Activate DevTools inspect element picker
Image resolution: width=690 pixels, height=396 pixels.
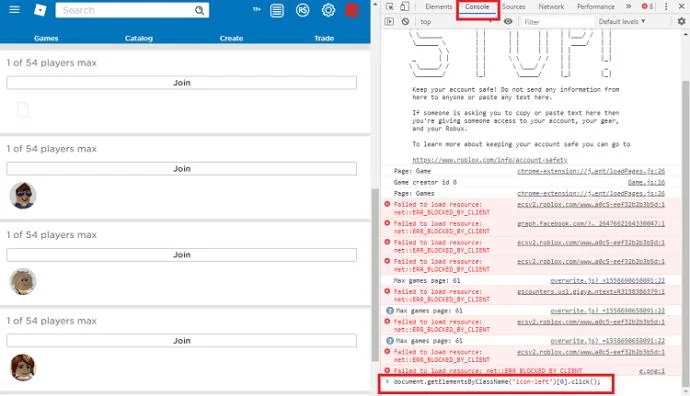coord(389,7)
